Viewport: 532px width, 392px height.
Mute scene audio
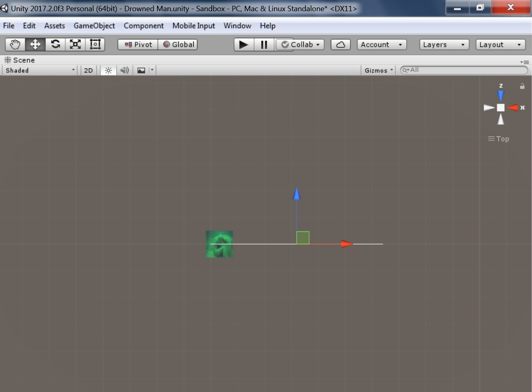click(124, 70)
